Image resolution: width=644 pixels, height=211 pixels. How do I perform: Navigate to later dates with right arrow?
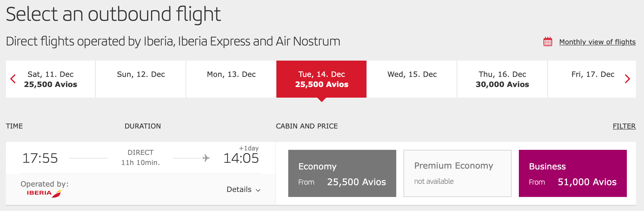coord(628,79)
